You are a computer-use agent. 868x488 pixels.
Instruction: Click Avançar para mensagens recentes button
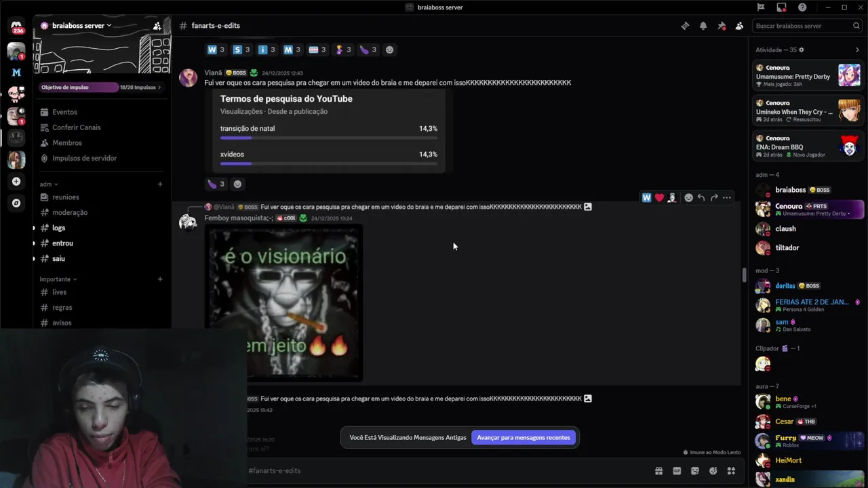(x=524, y=438)
